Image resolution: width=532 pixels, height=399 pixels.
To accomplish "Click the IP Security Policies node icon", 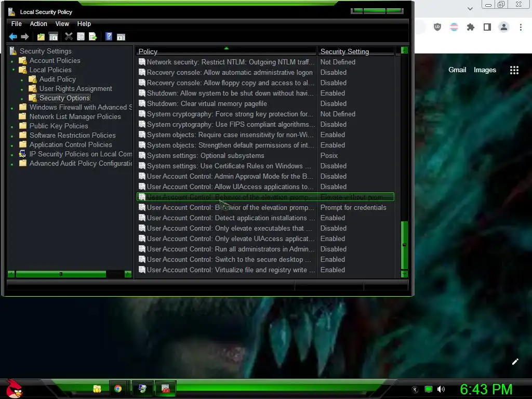I will pyautogui.click(x=22, y=154).
